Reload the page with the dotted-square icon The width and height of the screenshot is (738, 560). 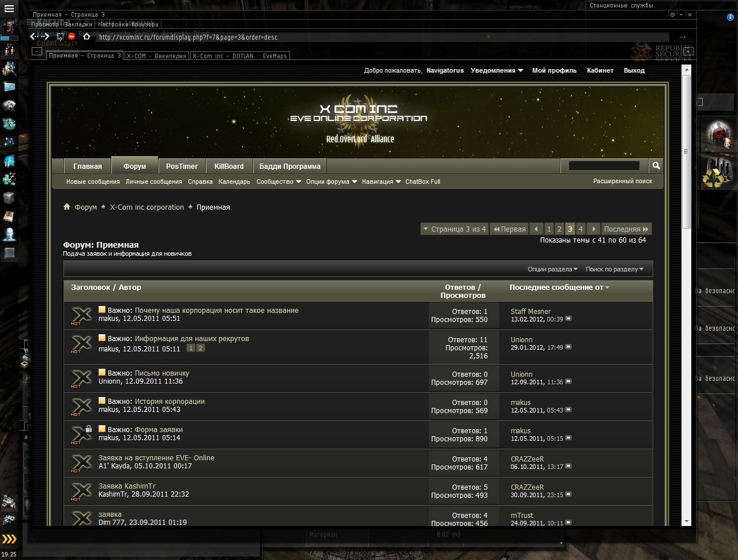59,36
